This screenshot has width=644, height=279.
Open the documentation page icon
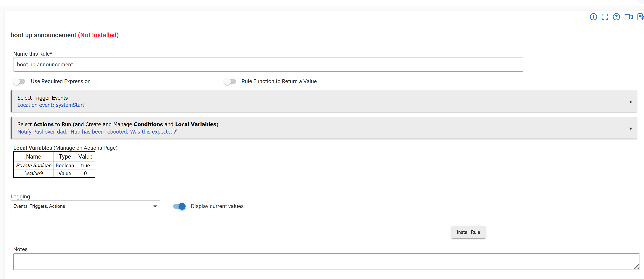coord(641,17)
